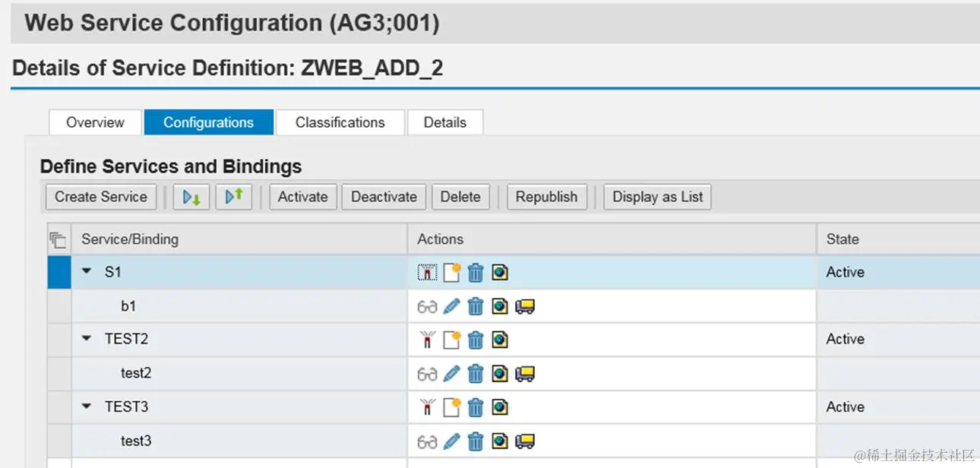This screenshot has width=980, height=468.
Task: Collapse the TEST2 service node
Action: click(87, 339)
